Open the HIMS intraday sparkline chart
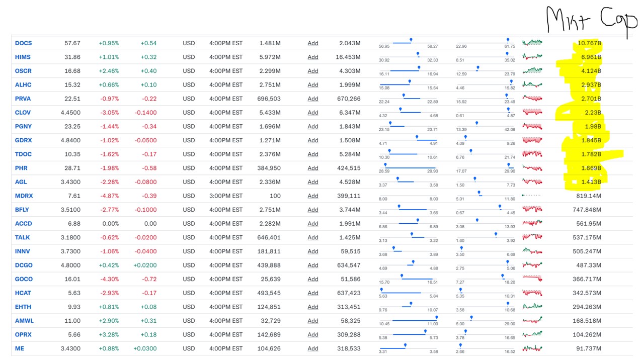The height and width of the screenshot is (362, 644). click(x=532, y=56)
